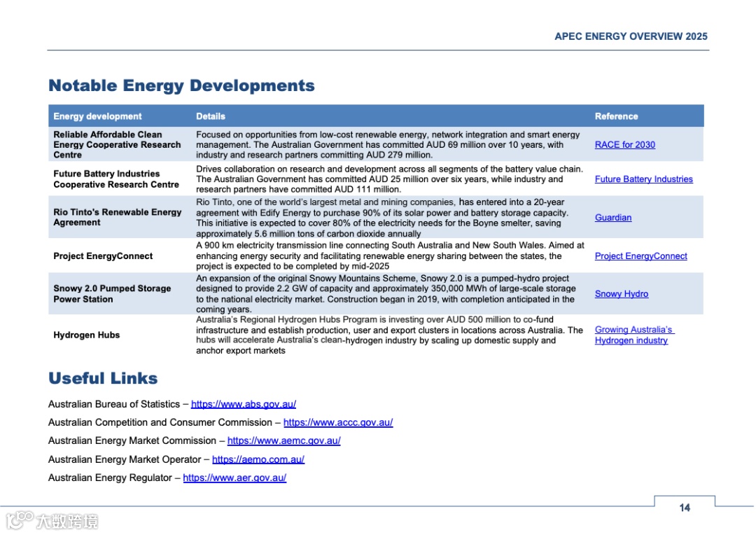Click the Reference column header
Image resolution: width=756 pixels, height=535 pixels.
click(616, 116)
